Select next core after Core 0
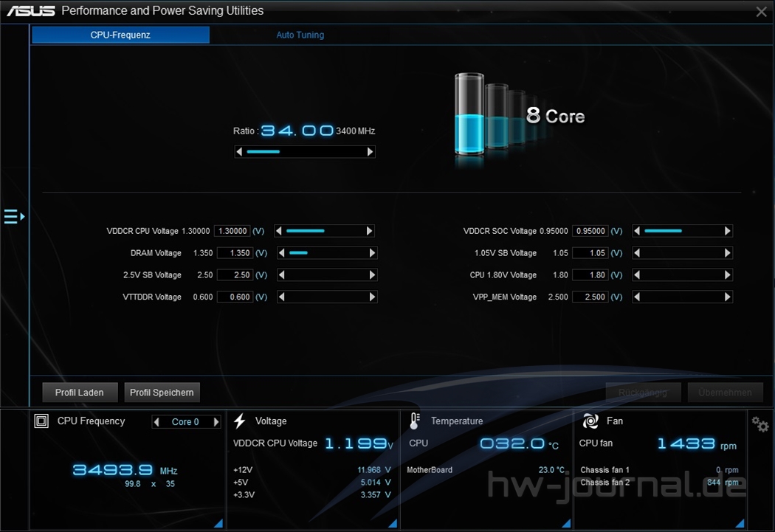 [x=216, y=422]
